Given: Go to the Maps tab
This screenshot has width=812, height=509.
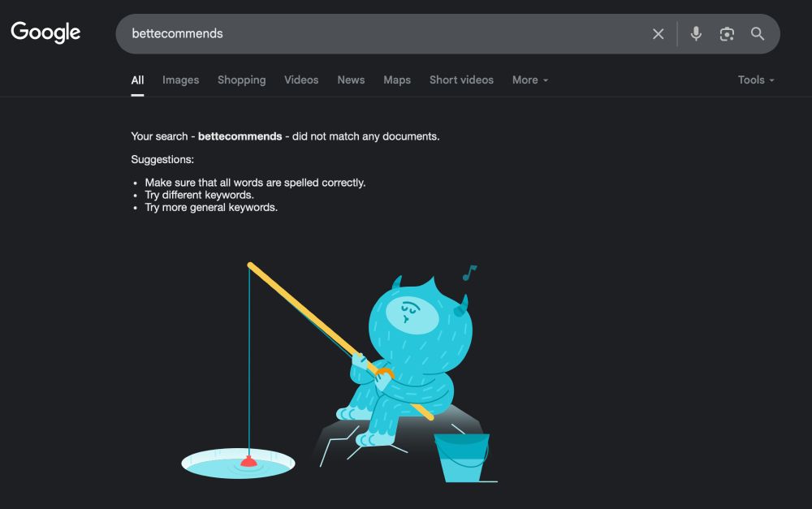Looking at the screenshot, I should tap(397, 80).
